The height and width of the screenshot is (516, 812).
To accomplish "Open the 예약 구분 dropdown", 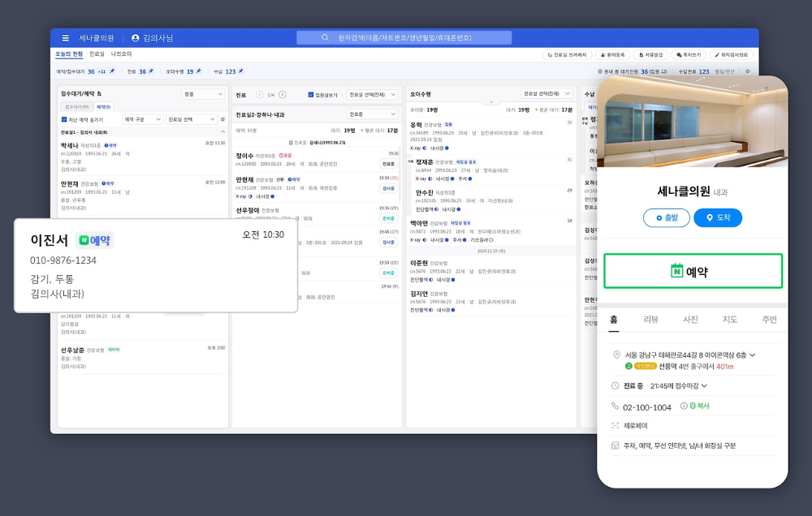I will [143, 119].
